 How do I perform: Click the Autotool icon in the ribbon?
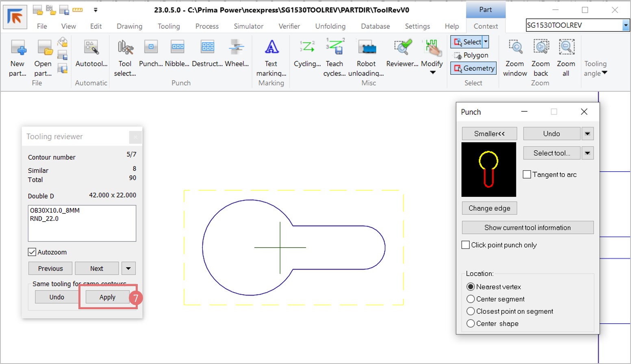click(x=91, y=48)
